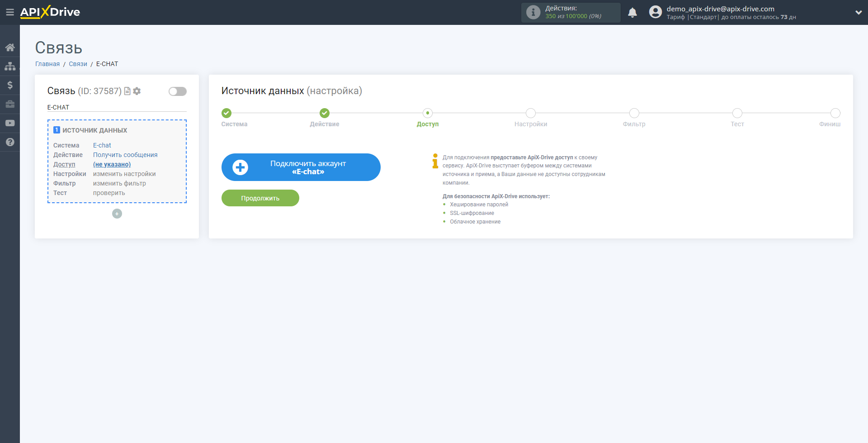The height and width of the screenshot is (443, 868).
Task: Select the Тест step
Action: 737,113
